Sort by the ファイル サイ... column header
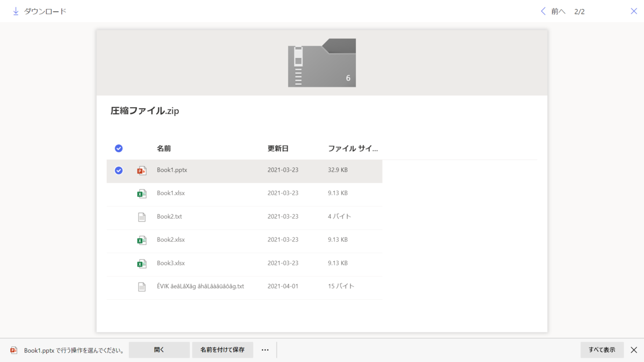This screenshot has height=362, width=644. click(353, 149)
